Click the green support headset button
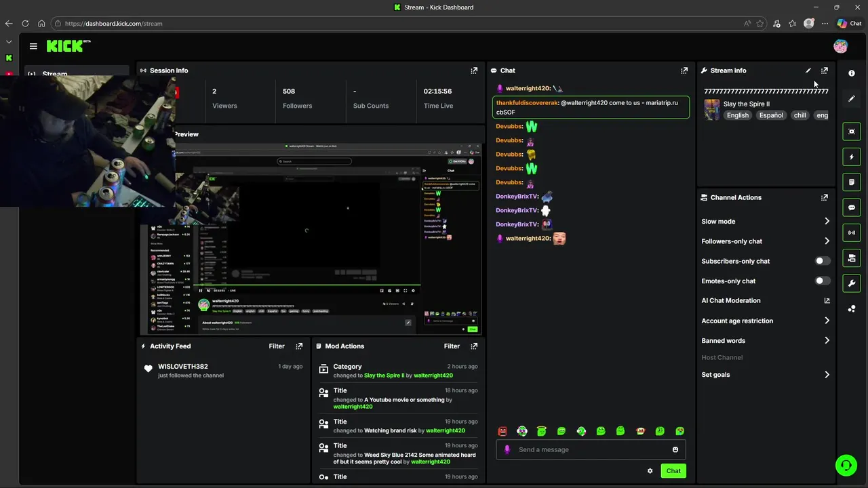This screenshot has width=868, height=488. click(x=846, y=466)
